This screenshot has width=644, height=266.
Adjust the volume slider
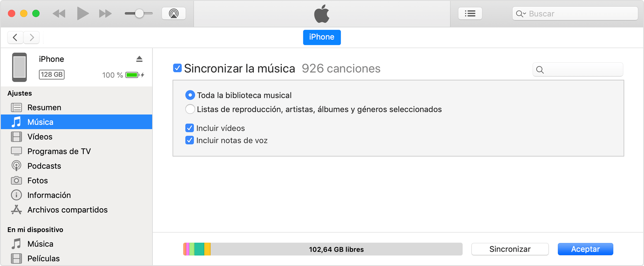tap(139, 14)
